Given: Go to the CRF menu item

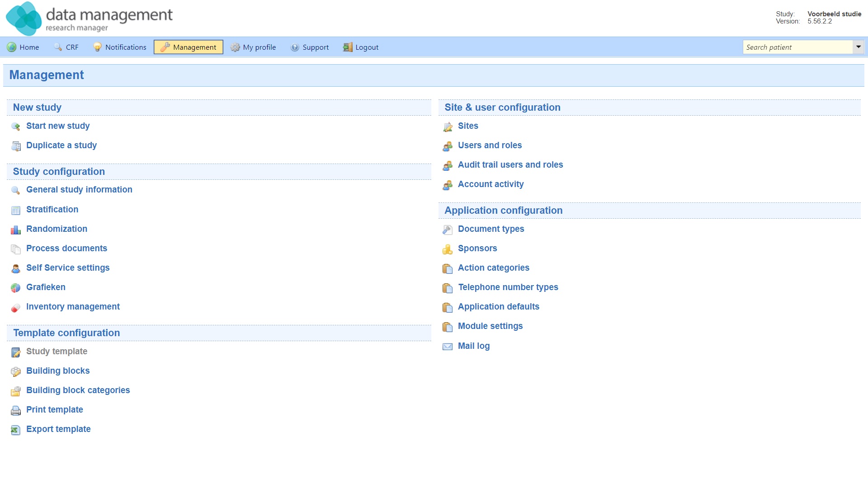Looking at the screenshot, I should click(66, 47).
